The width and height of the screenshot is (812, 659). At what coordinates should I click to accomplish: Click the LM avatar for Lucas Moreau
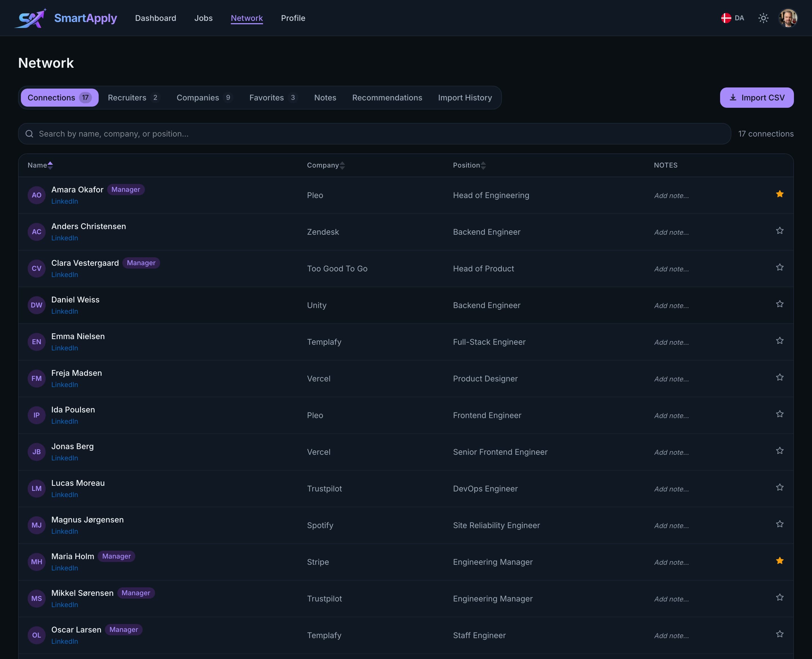(36, 489)
